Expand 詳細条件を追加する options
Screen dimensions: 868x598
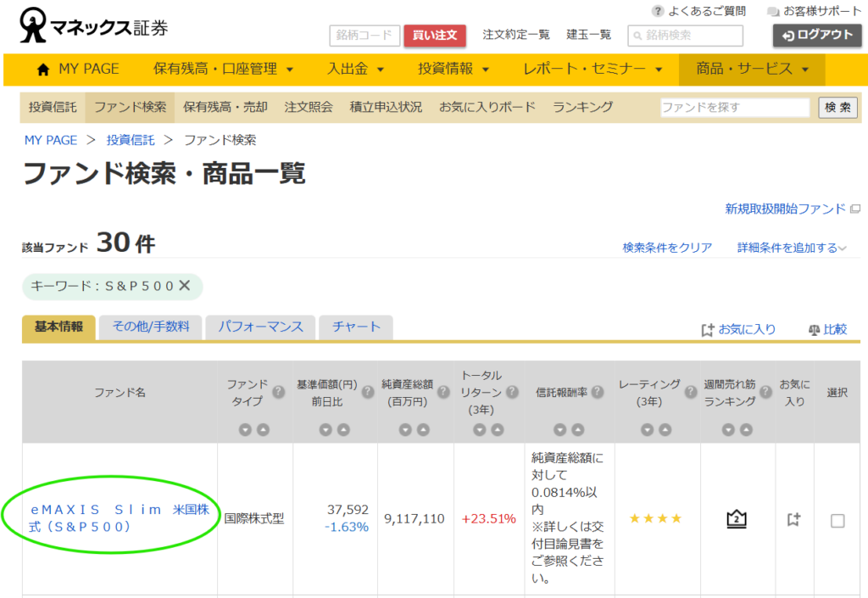(792, 248)
